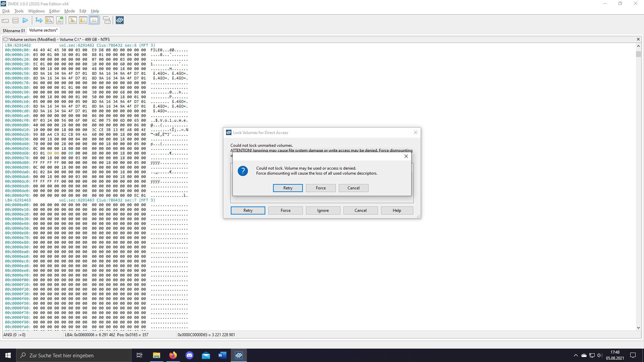Toggle the directory tree panel view
Image resolution: width=644 pixels, height=362 pixels.
(x=72, y=20)
